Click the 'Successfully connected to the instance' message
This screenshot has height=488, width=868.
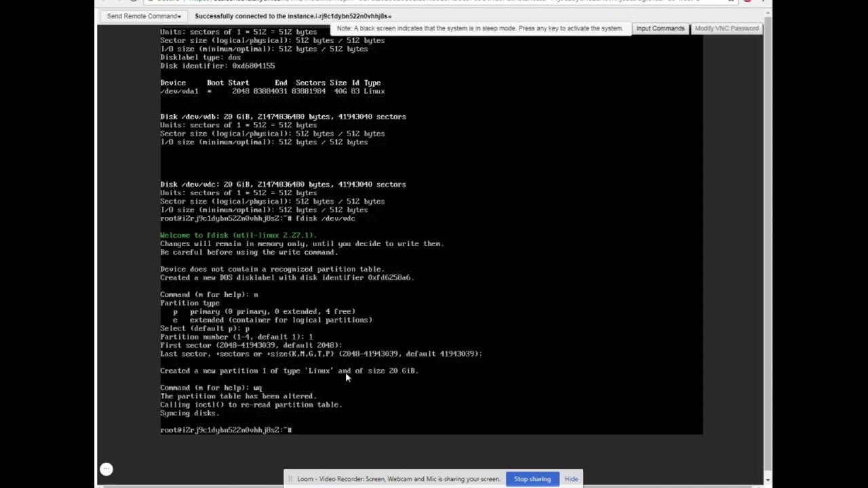(x=293, y=16)
